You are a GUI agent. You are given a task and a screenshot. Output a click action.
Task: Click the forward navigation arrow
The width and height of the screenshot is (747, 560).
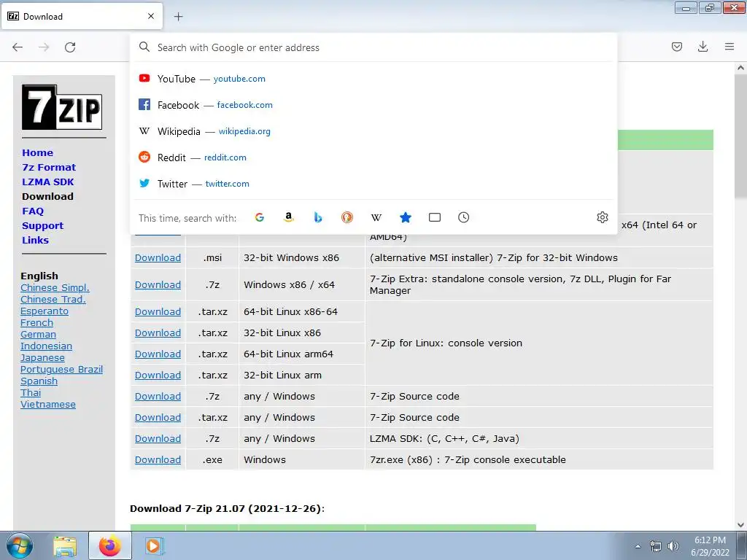click(44, 47)
